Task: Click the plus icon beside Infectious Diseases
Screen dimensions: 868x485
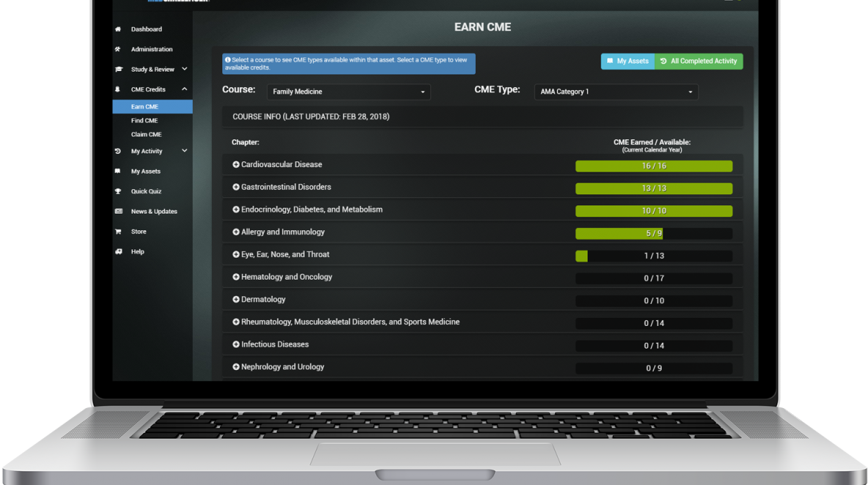Action: pos(236,344)
